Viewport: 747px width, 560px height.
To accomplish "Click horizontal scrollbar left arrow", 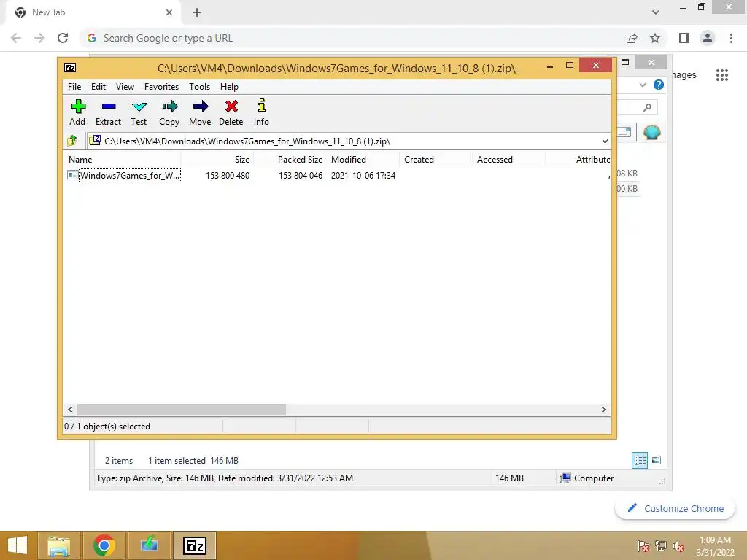I will pos(70,409).
